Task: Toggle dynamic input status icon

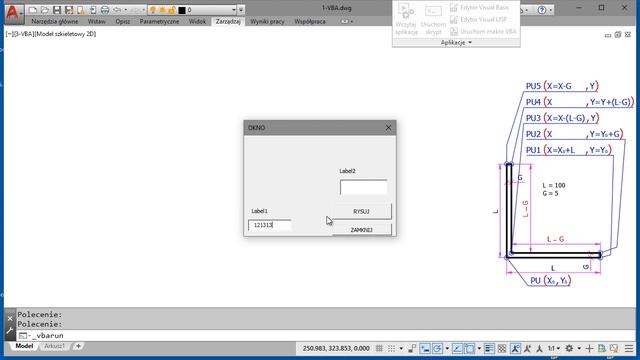Action: click(x=424, y=349)
